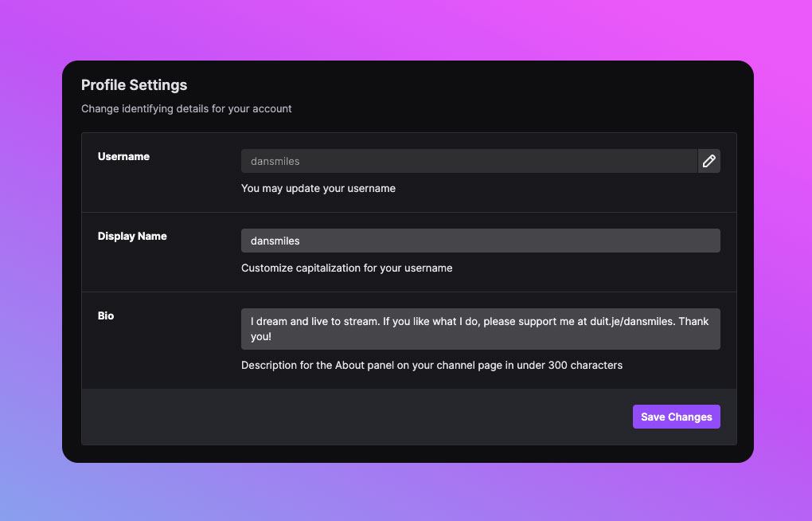
Task: Click the Display Name field label
Action: pos(132,237)
